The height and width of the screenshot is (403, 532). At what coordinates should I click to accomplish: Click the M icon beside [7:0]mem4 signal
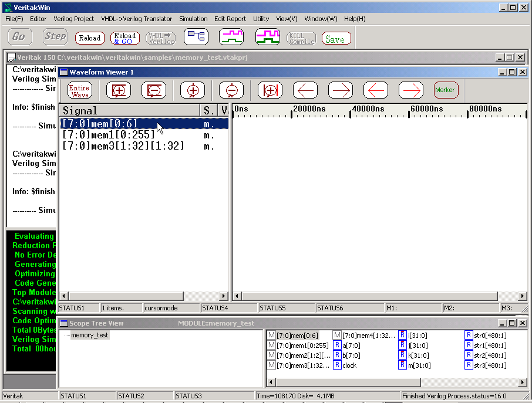[337, 335]
